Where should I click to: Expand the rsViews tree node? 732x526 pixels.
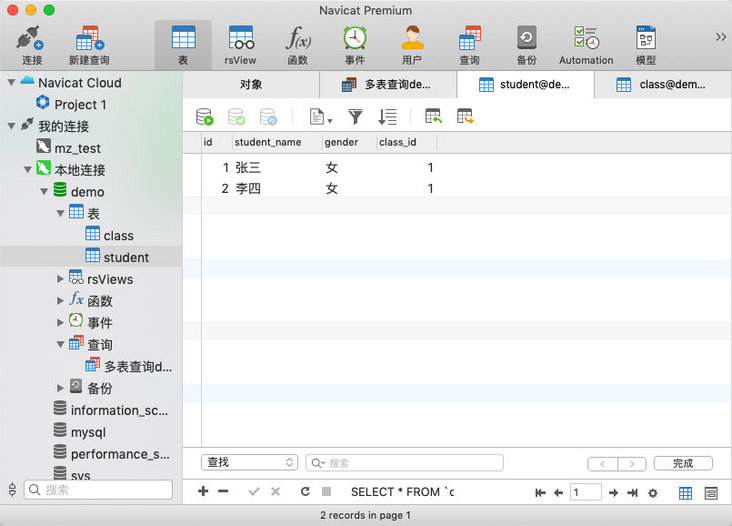(61, 279)
